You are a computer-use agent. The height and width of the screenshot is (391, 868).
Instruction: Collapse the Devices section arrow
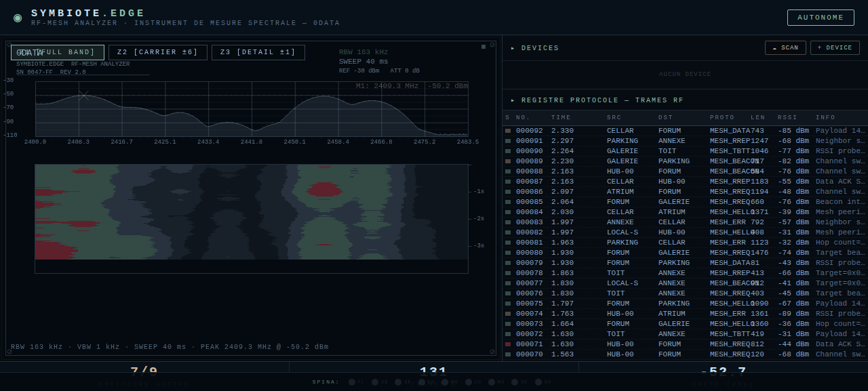(x=513, y=48)
